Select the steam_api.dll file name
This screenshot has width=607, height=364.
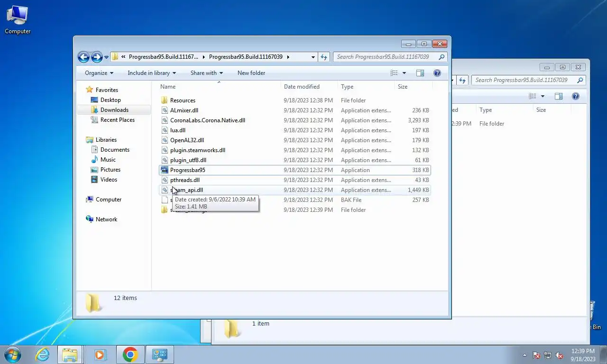186,190
